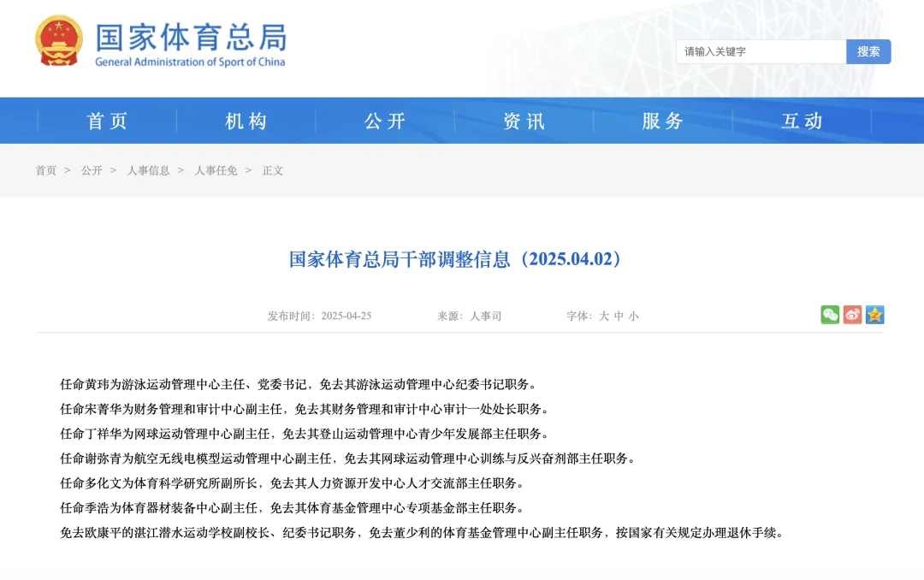The height and width of the screenshot is (580, 924).
Task: Click the WeChat share icon
Action: pyautogui.click(x=830, y=316)
